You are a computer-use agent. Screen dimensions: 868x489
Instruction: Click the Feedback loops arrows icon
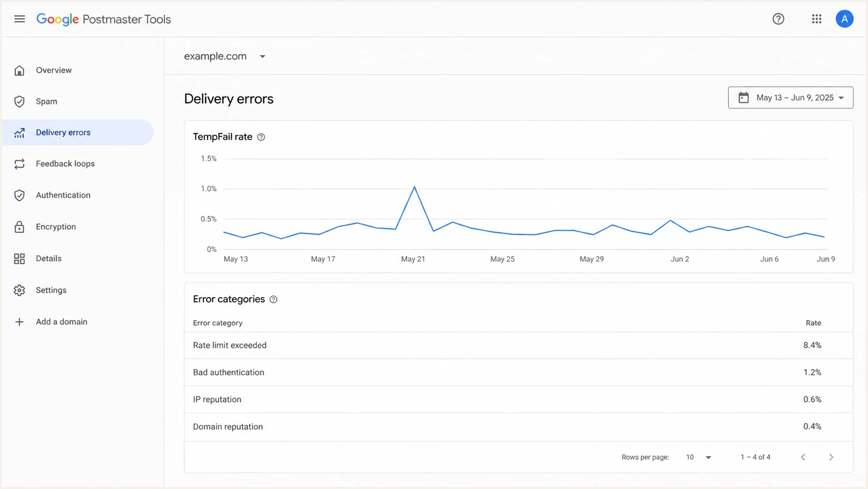pos(20,164)
